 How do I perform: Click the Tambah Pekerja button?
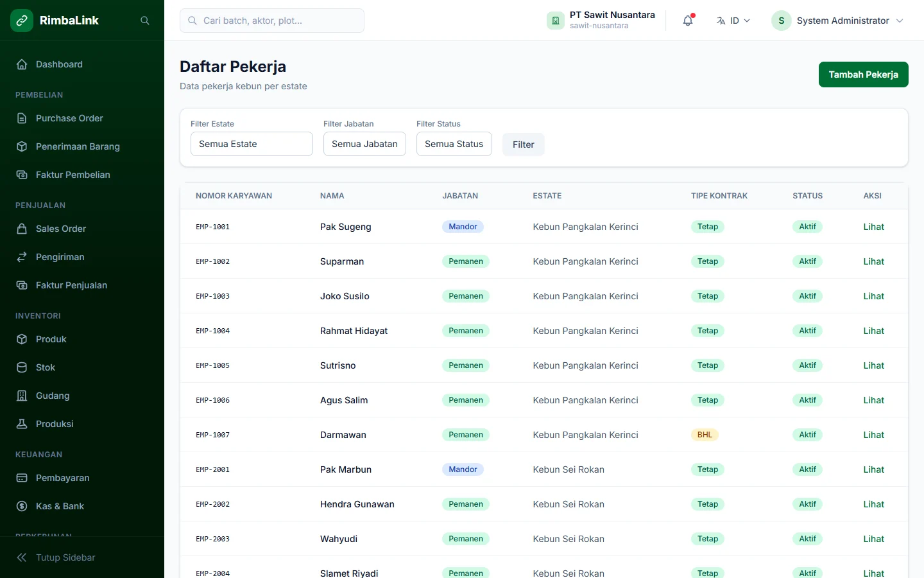(863, 74)
